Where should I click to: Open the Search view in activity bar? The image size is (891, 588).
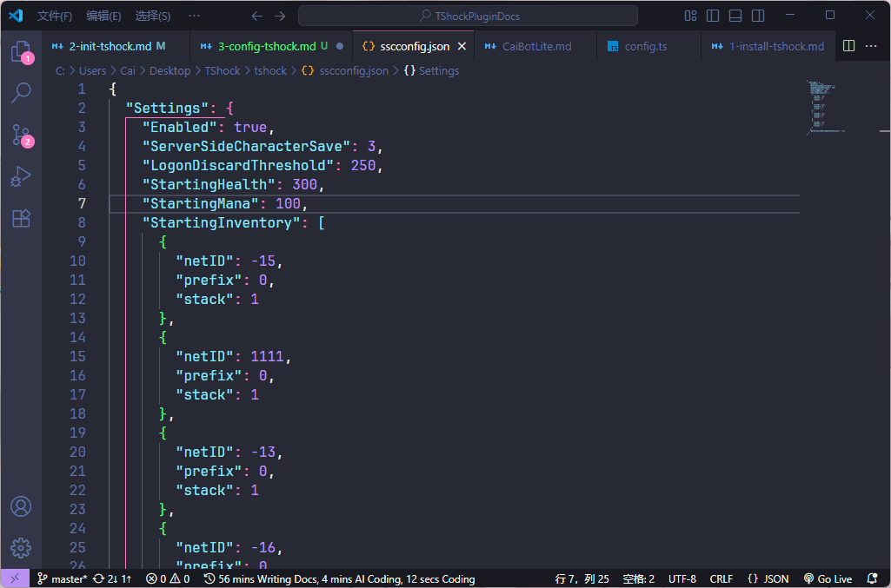[x=21, y=93]
